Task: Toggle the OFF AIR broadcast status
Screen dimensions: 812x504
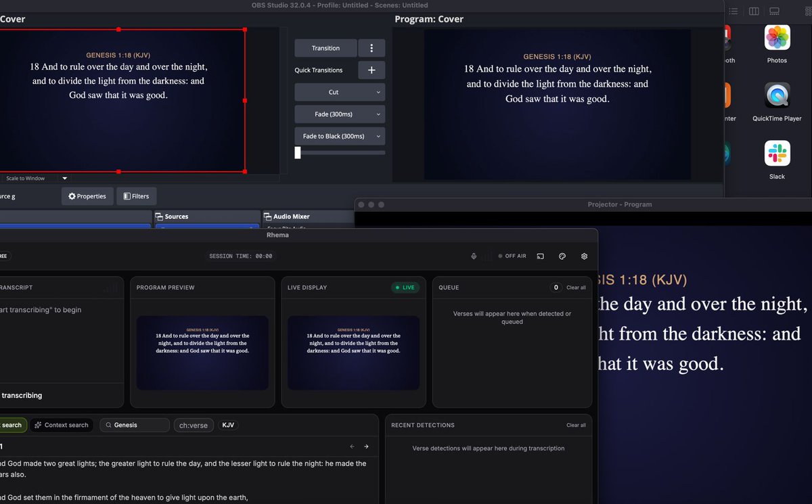Action: click(512, 256)
